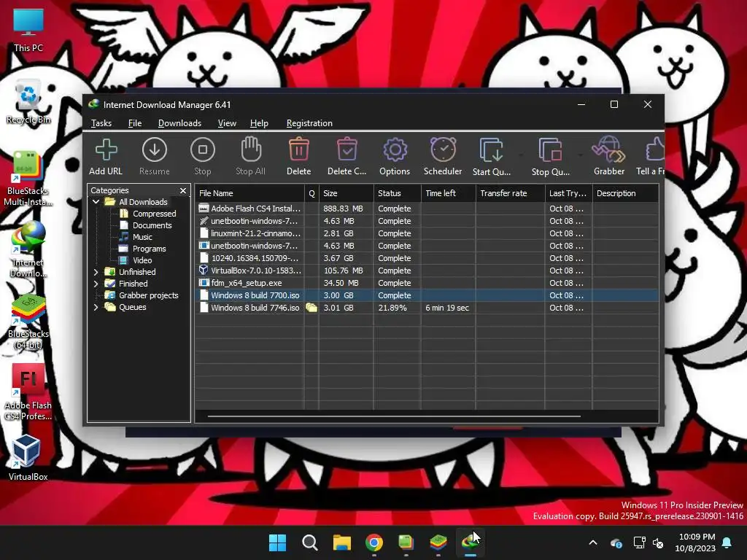The width and height of the screenshot is (747, 560).
Task: Expand the Queues category
Action: click(96, 307)
